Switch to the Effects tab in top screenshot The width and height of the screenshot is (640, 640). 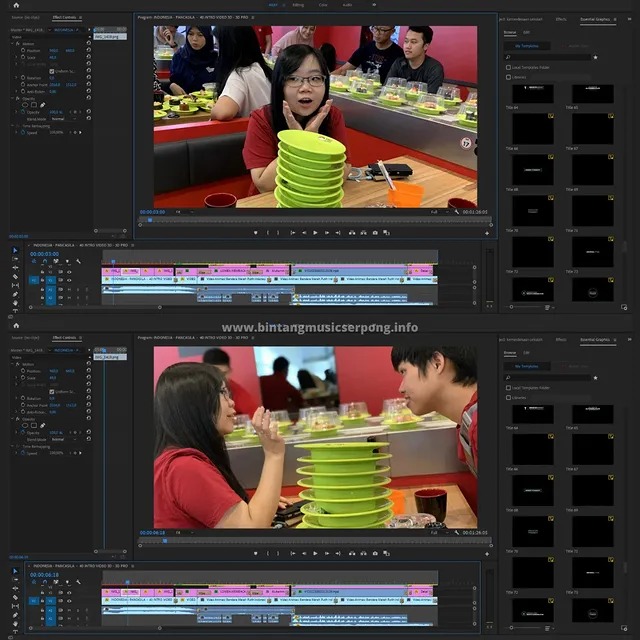(561, 18)
